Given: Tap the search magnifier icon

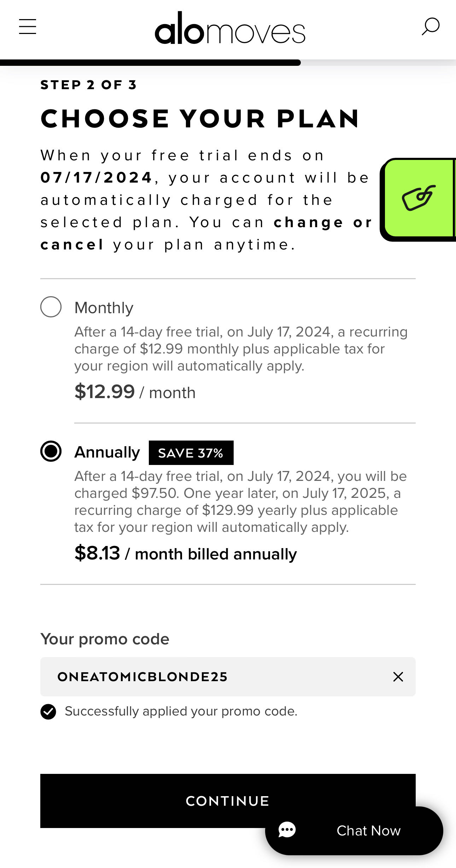Looking at the screenshot, I should pos(430,27).
